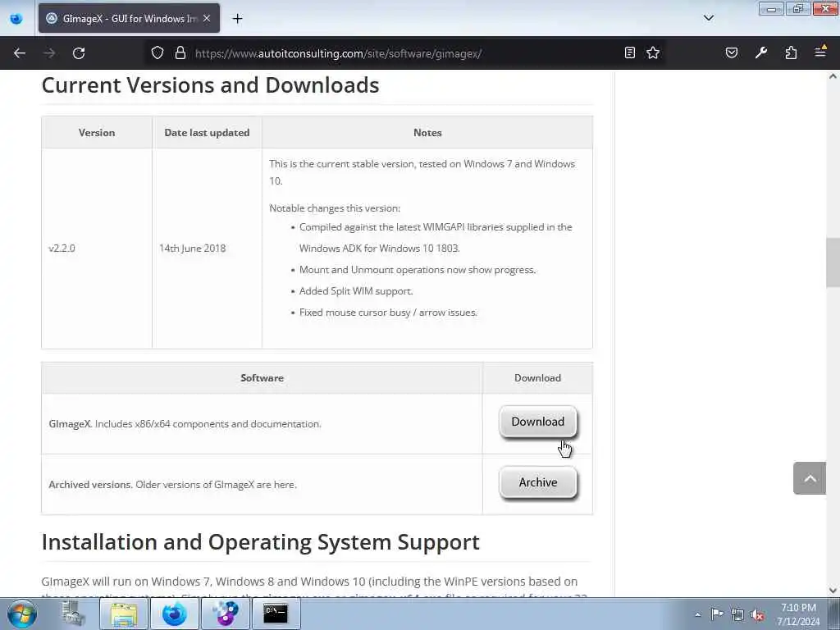Open the taskbar clock showing 7:10 PM
Screen dimensions: 840x630
(x=798, y=614)
